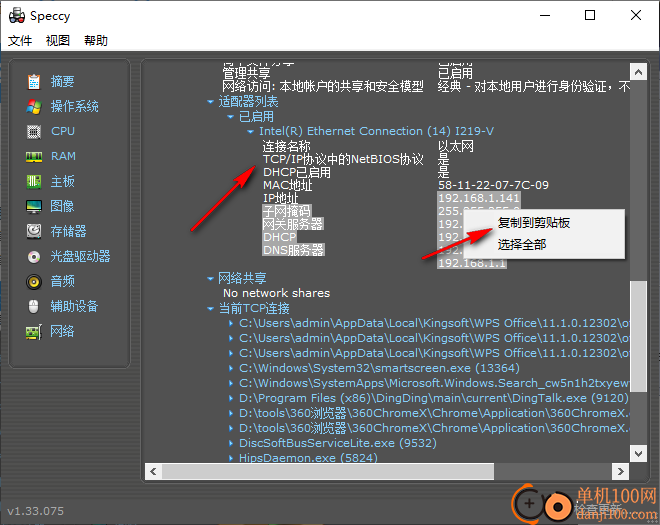This screenshot has width=660, height=525.
Task: Select the 网关服务器 label row
Action: pos(293,224)
